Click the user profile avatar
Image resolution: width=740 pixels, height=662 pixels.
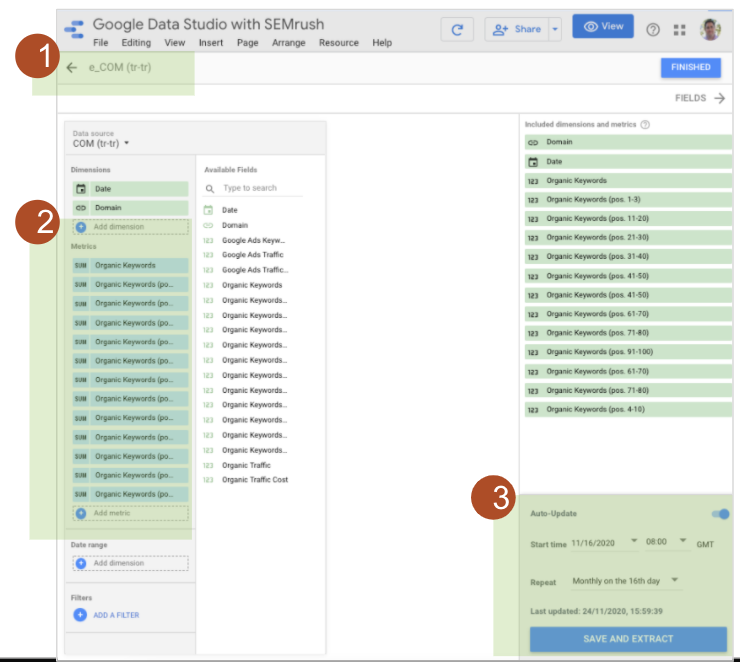[x=710, y=29]
